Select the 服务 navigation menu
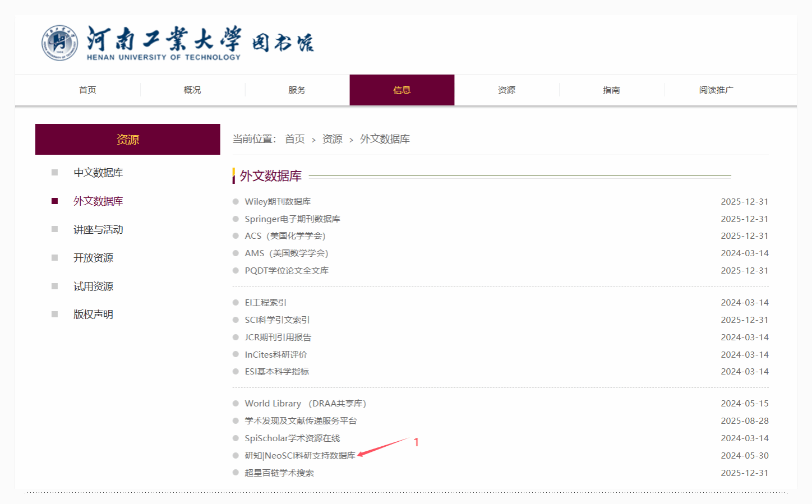 click(x=297, y=90)
